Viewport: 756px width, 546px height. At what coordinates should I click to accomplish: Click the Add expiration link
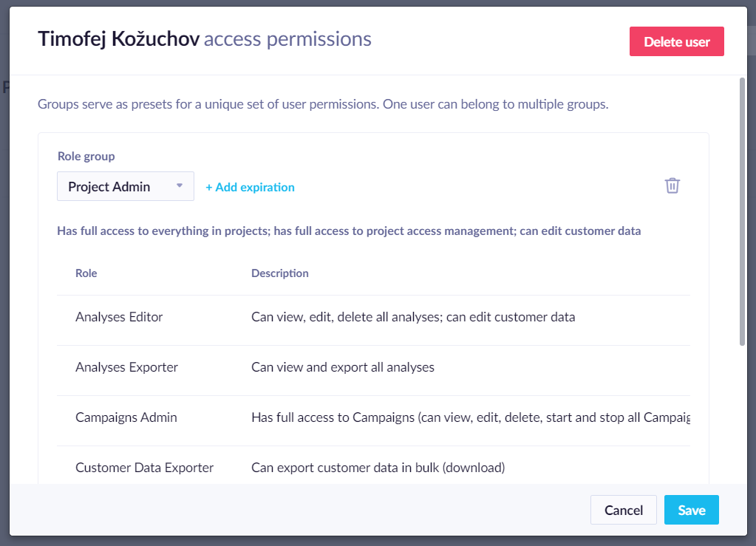(x=250, y=187)
